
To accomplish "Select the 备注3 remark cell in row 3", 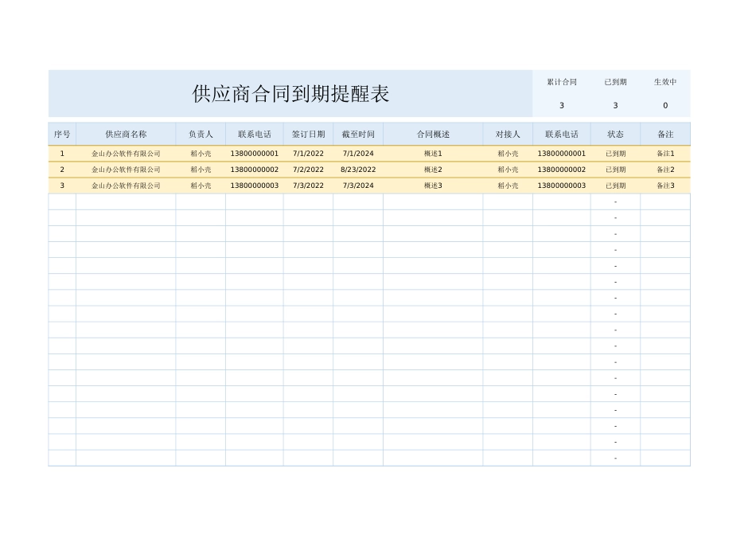I will [x=665, y=185].
